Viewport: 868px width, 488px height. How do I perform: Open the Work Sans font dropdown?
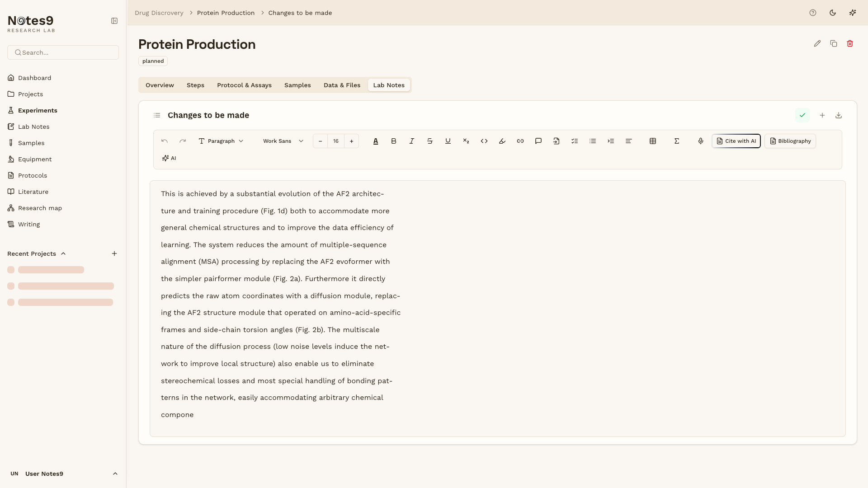pyautogui.click(x=283, y=141)
